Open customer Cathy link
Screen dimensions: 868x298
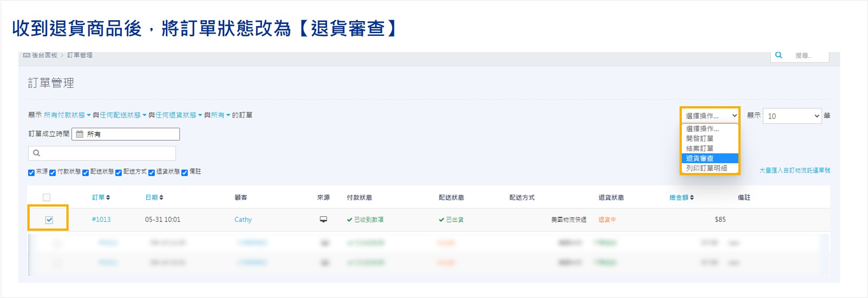[243, 220]
